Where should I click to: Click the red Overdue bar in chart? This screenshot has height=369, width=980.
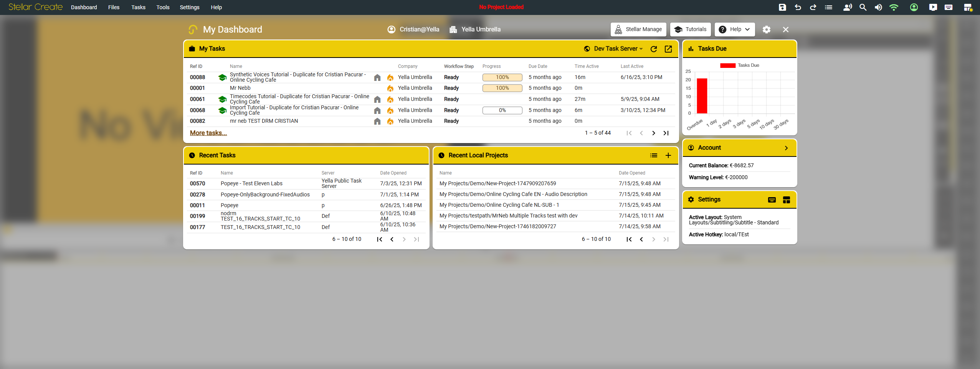point(702,96)
